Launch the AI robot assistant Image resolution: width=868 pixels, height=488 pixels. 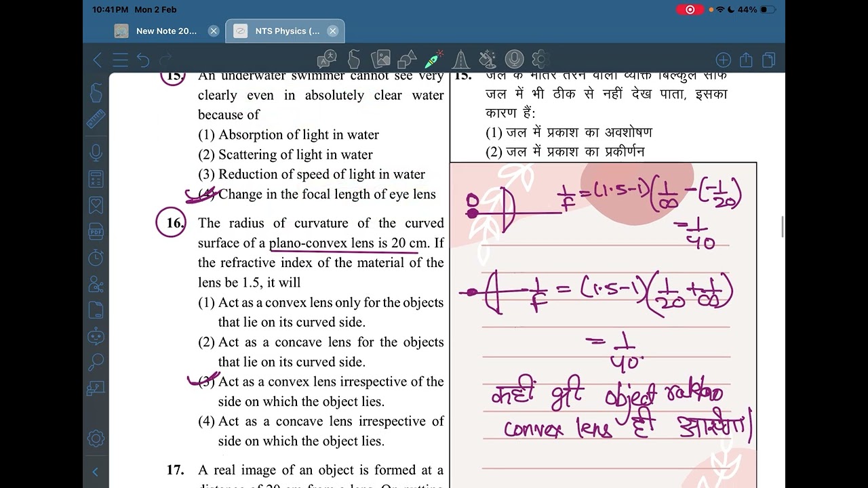pyautogui.click(x=96, y=336)
